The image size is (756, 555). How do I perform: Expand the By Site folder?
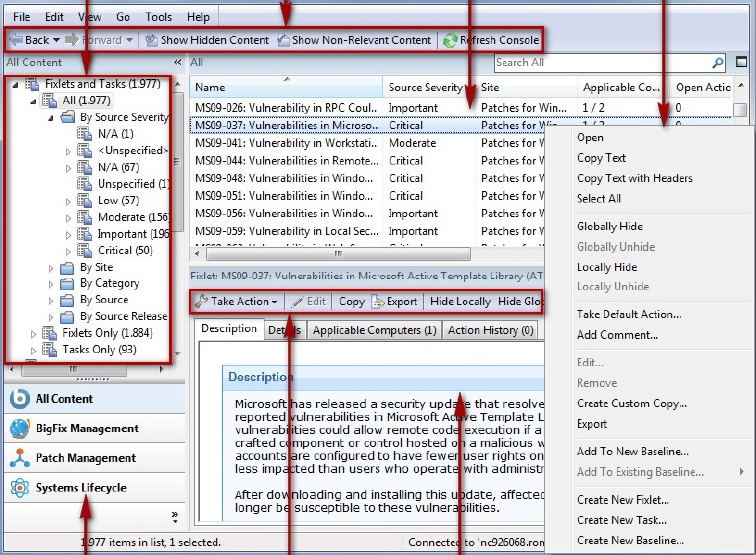pos(51,268)
